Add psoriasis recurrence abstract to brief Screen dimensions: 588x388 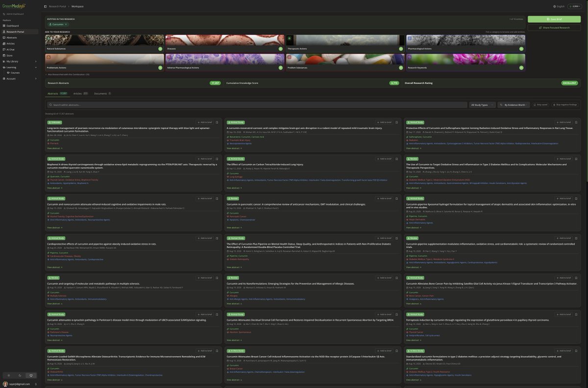pyautogui.click(x=205, y=122)
